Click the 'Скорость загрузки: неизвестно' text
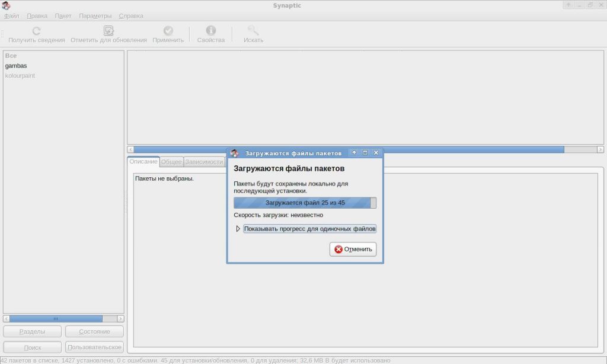Screen dimensions: 607x364 pos(278,215)
